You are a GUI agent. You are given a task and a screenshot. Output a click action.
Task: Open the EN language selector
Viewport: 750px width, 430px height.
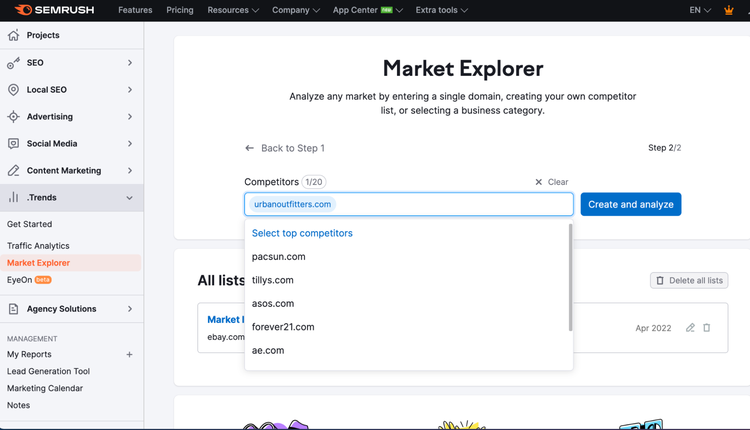[700, 10]
